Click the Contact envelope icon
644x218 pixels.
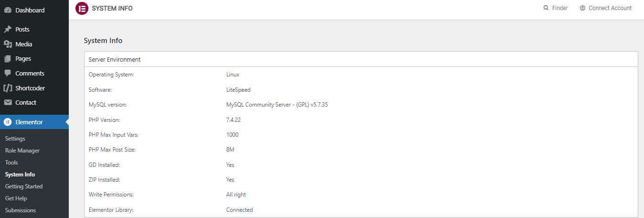[8, 102]
